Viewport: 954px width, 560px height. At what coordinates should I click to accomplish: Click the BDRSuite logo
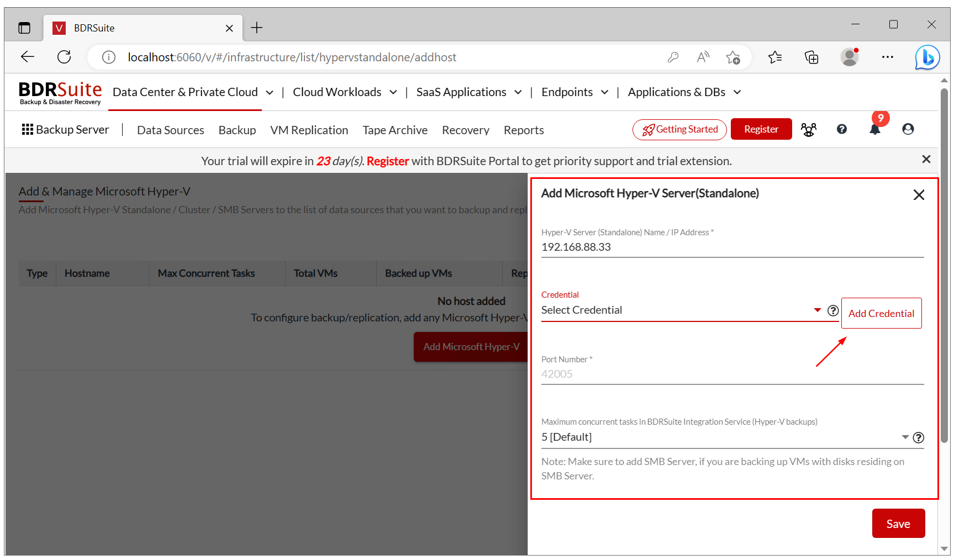[x=60, y=93]
